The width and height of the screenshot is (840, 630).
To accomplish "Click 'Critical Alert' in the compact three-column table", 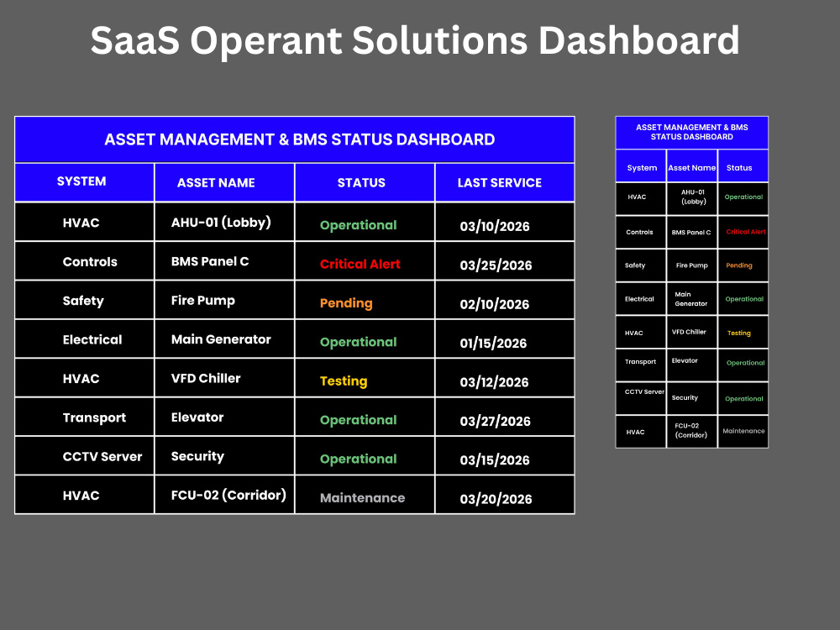I will (745, 232).
